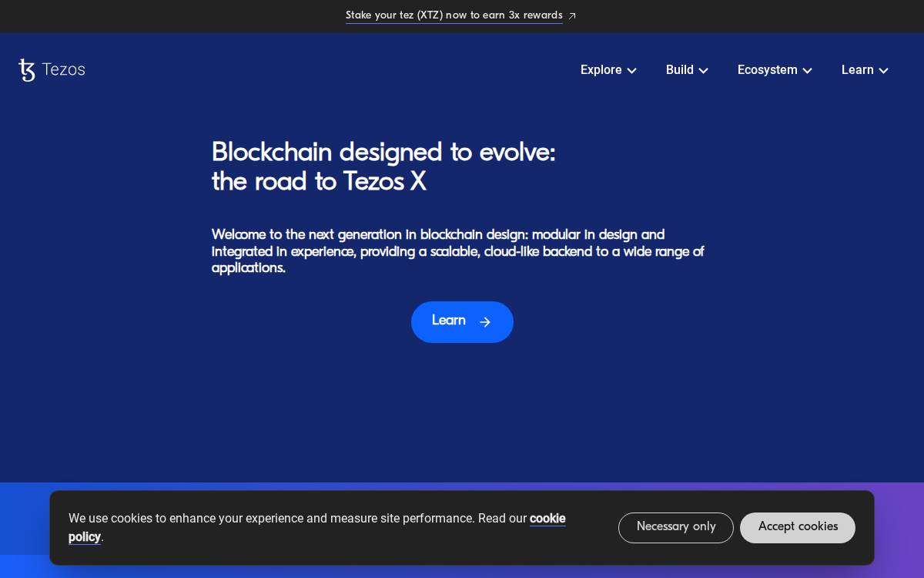Image resolution: width=924 pixels, height=578 pixels.
Task: Click the headline 'Blockchain designed to evolve'
Action: click(383, 167)
